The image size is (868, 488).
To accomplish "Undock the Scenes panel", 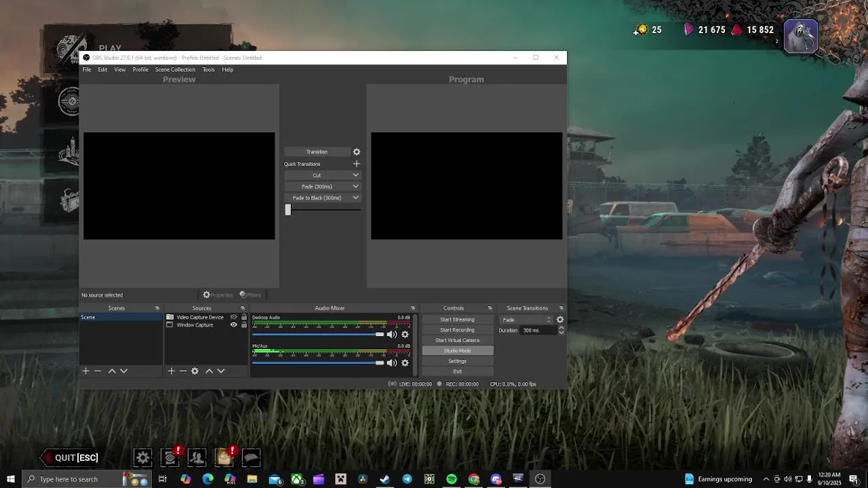I will (x=157, y=308).
